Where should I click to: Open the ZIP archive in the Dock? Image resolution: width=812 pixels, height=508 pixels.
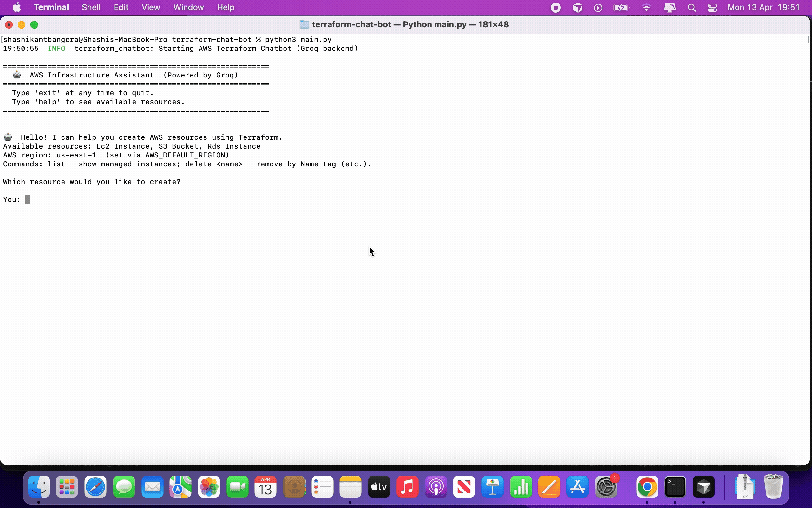745,486
